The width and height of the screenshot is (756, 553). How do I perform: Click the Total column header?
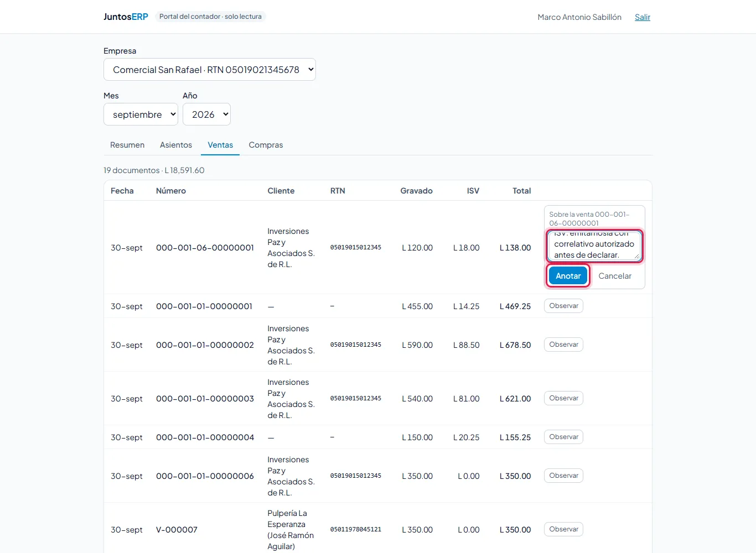point(522,191)
